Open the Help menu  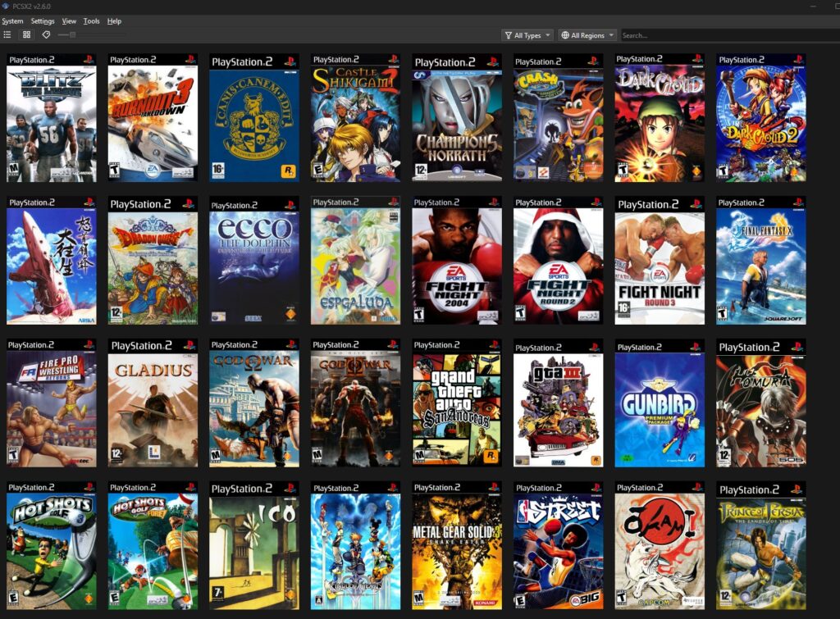pos(114,21)
